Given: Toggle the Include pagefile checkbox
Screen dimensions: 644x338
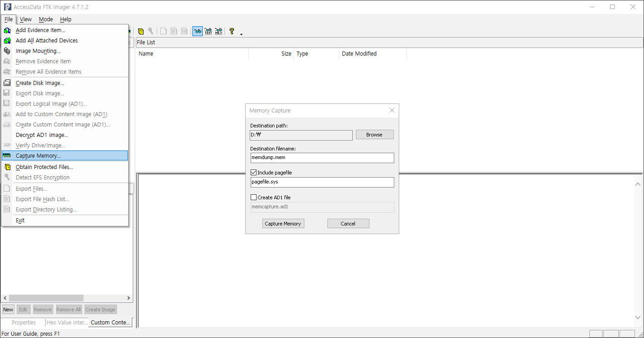Looking at the screenshot, I should 253,173.
